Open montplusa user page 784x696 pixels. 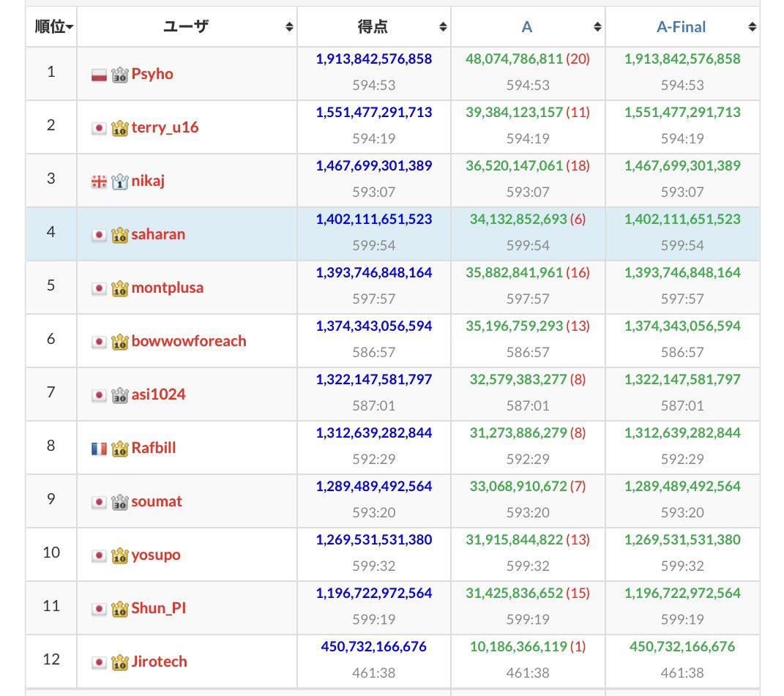[168, 288]
